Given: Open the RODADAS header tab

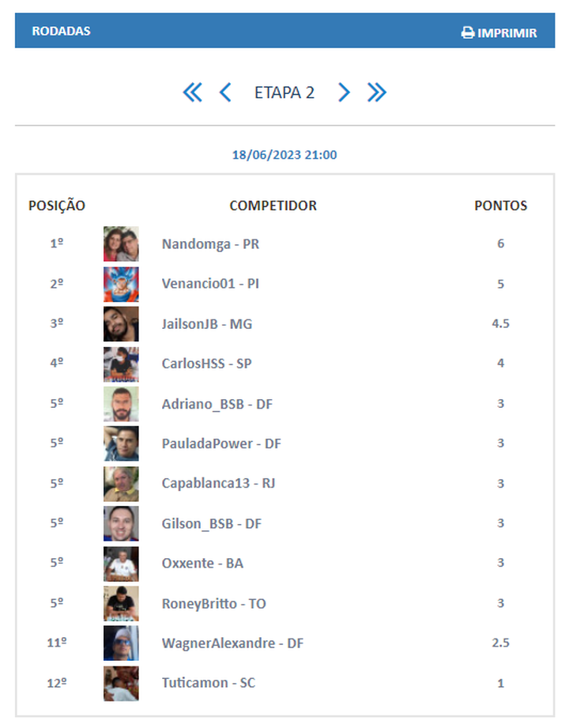Looking at the screenshot, I should (x=61, y=32).
